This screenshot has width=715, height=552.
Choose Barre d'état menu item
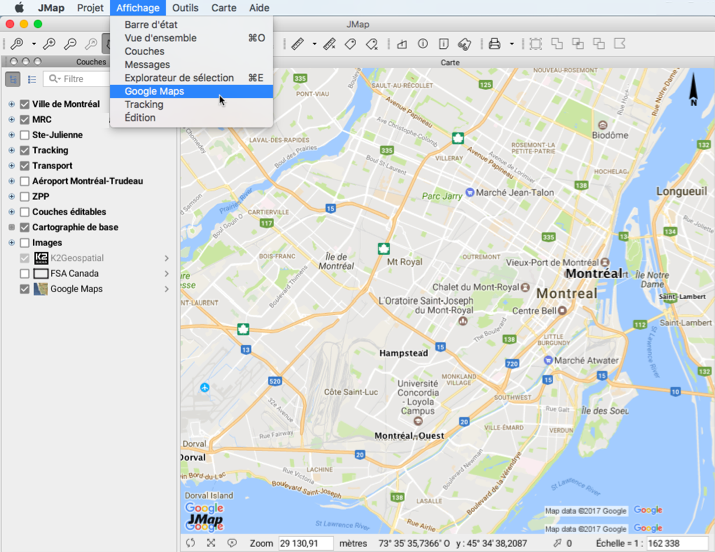(x=192, y=25)
